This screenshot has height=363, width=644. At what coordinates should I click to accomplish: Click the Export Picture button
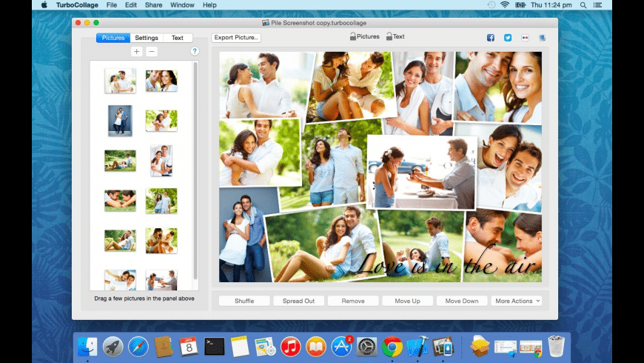point(236,38)
